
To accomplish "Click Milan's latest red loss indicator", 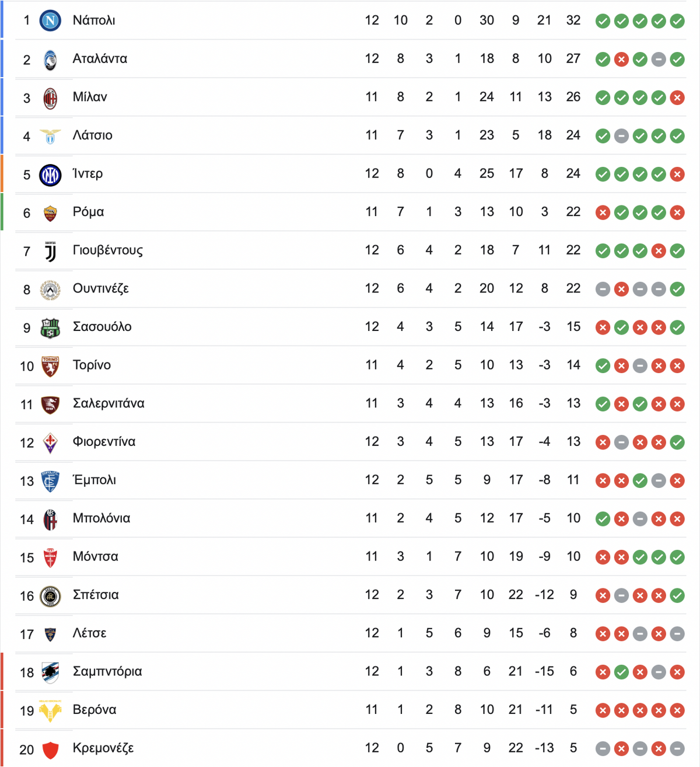I will [x=677, y=98].
